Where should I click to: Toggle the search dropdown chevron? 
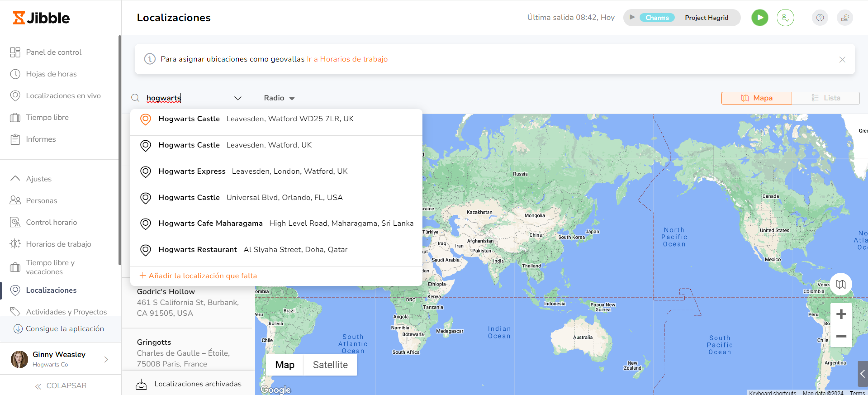pos(238,98)
